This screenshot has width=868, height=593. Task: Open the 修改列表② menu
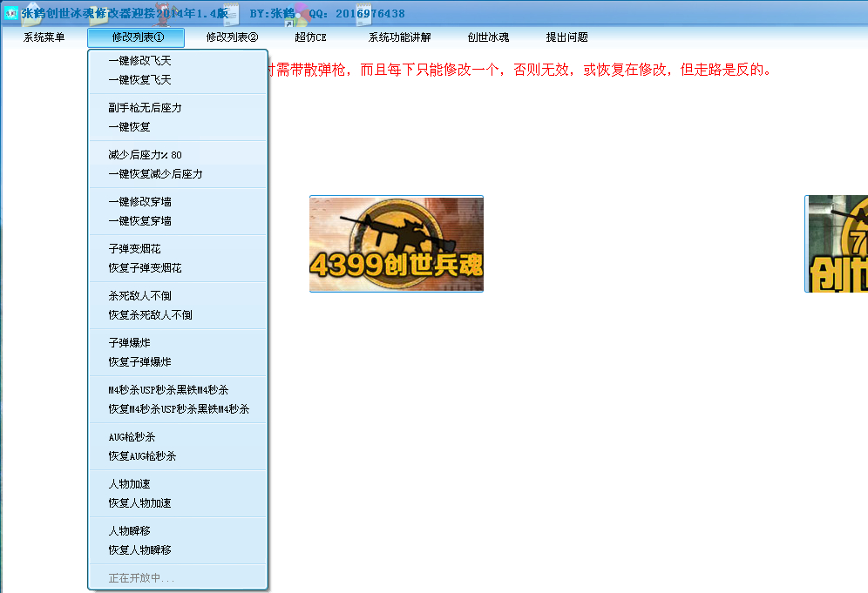(x=232, y=37)
